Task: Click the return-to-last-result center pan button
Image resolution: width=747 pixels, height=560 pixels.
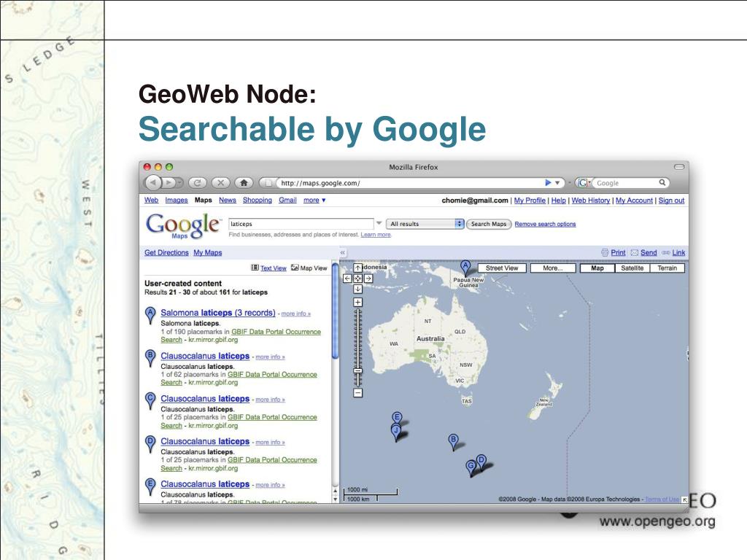Action: (357, 279)
